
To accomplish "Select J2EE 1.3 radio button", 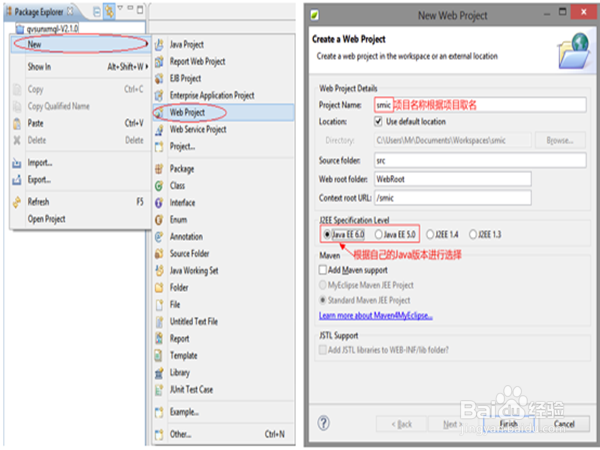I will tap(473, 234).
